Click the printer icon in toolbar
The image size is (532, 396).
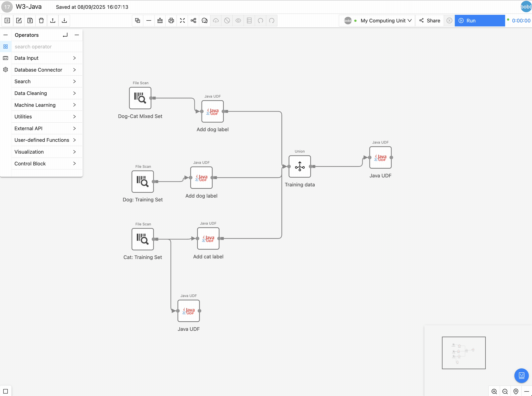coord(171,21)
